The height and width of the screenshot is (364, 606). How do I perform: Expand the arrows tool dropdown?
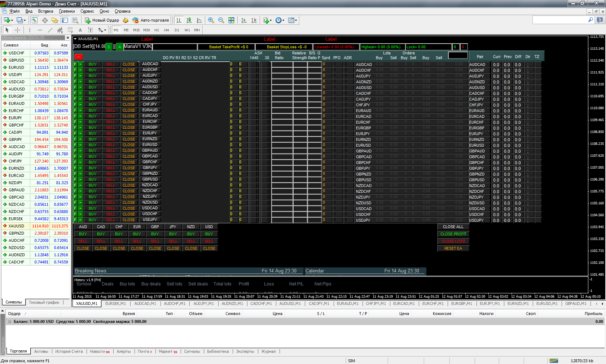[105, 30]
